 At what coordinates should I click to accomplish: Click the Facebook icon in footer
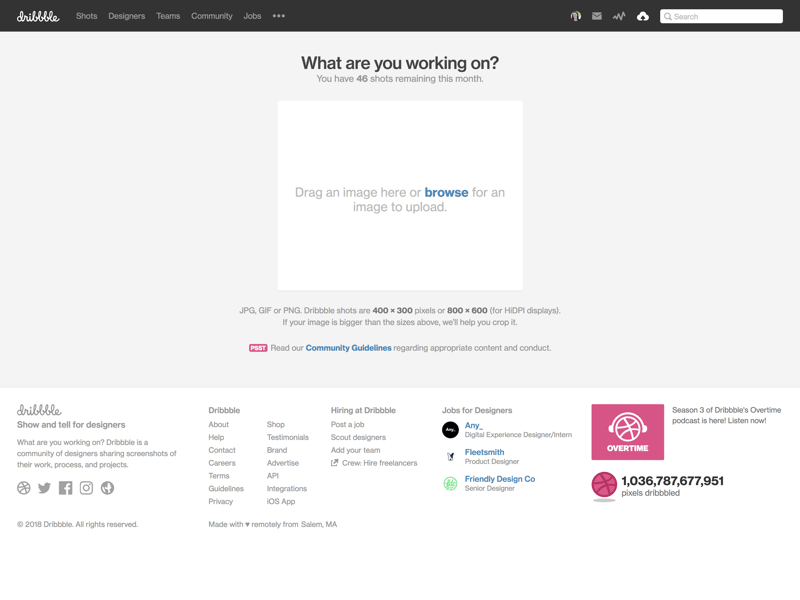(65, 487)
